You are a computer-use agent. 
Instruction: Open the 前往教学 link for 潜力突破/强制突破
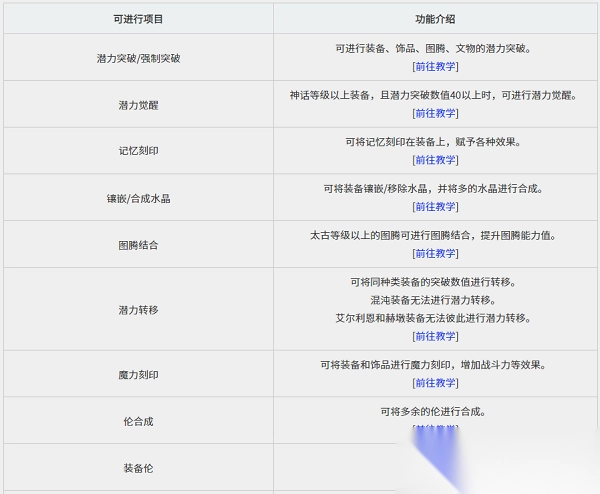coord(435,67)
